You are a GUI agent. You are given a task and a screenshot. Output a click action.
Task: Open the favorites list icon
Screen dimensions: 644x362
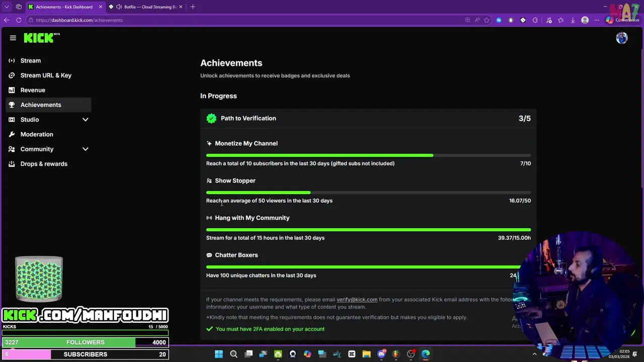pos(560,20)
